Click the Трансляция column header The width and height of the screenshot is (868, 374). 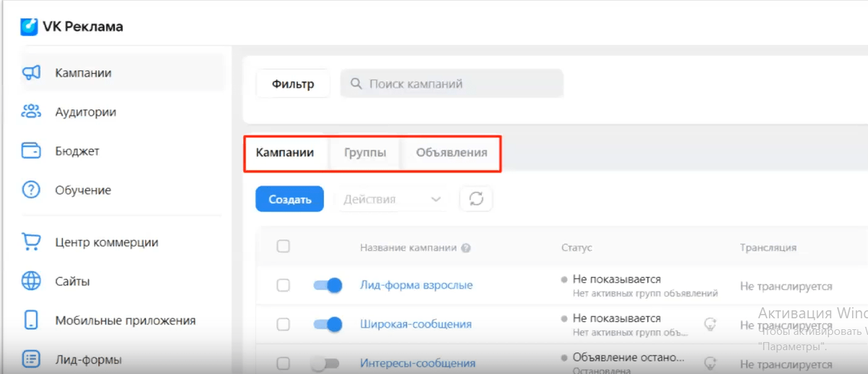pyautogui.click(x=768, y=247)
